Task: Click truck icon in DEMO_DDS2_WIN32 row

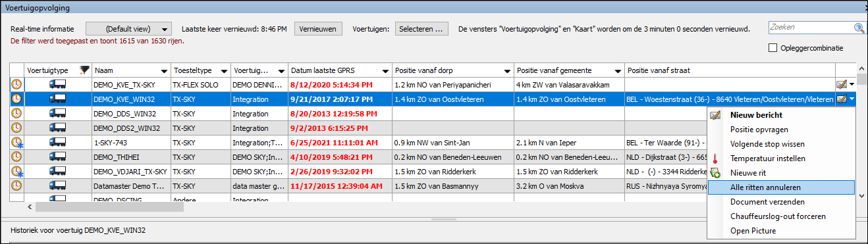Action: click(58, 128)
